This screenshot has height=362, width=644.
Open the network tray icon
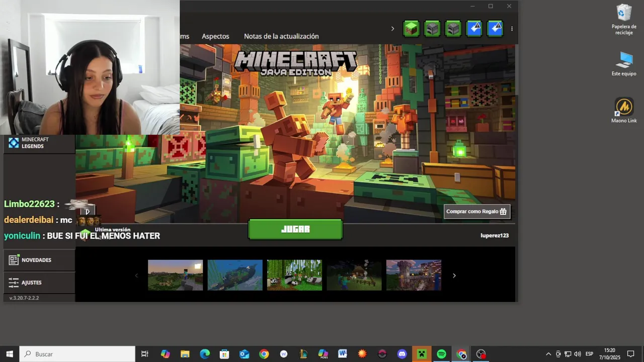[568, 354]
